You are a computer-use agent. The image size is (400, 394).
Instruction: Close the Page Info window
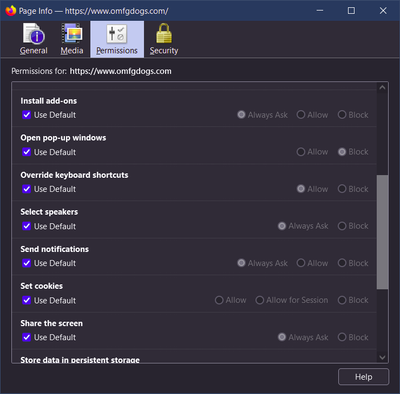coord(383,11)
